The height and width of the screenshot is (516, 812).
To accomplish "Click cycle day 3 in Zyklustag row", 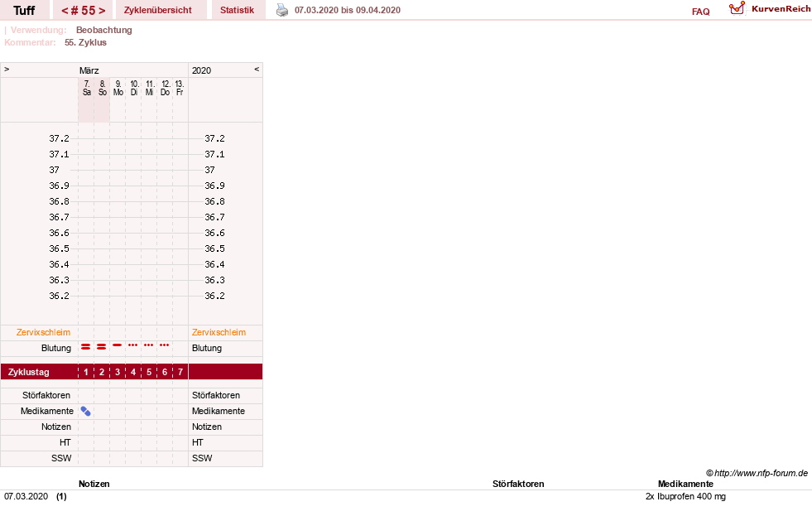I will [118, 372].
